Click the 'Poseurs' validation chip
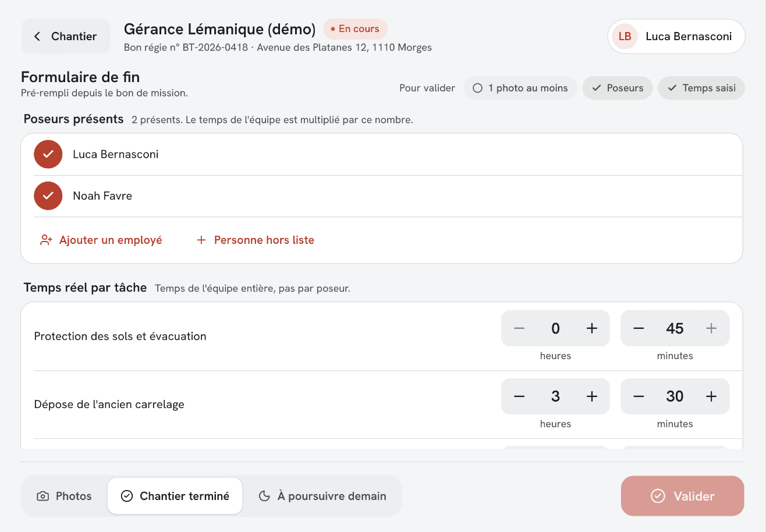Screen dimensions: 766x532 tap(618, 88)
